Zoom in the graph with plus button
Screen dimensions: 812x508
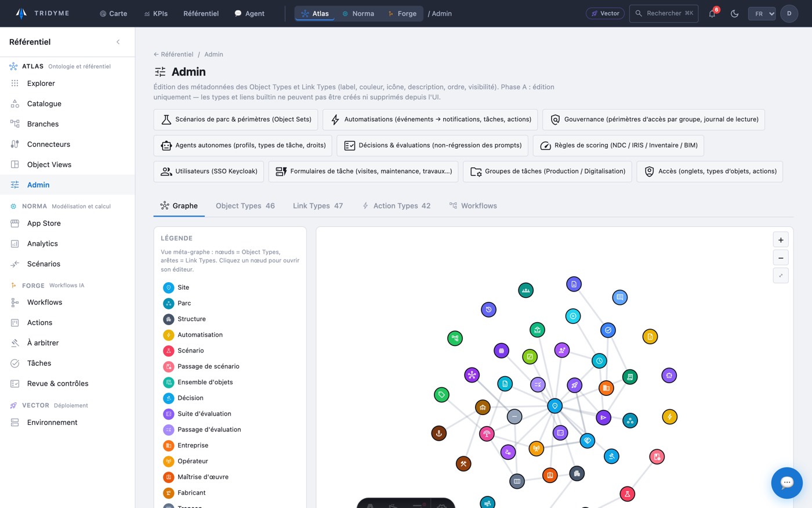781,240
